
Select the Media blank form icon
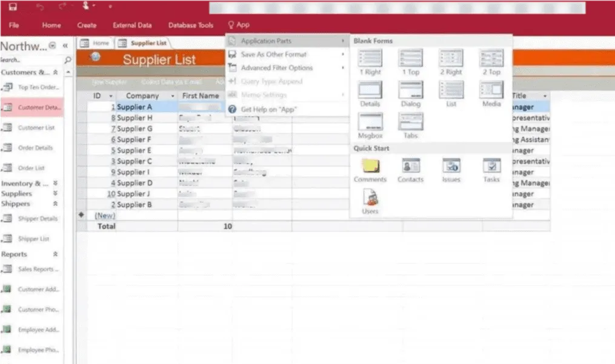[x=491, y=92]
